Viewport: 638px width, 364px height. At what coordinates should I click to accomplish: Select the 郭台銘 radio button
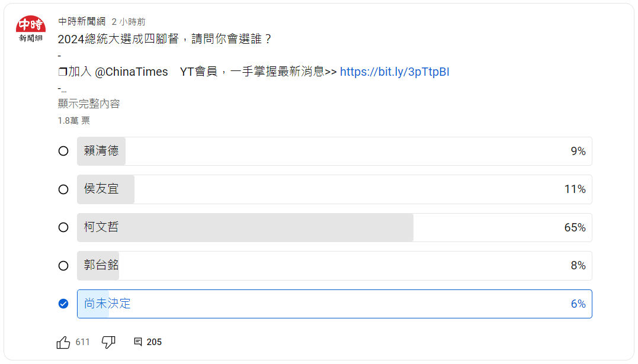(x=63, y=265)
